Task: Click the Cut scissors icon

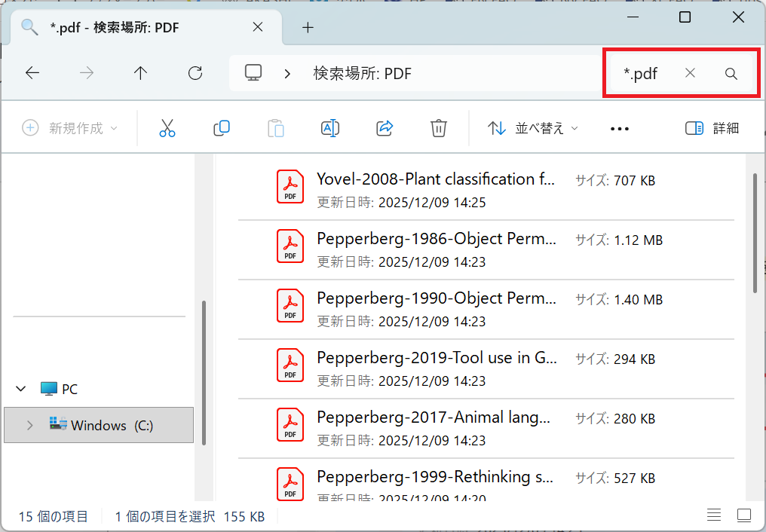Action: pyautogui.click(x=167, y=128)
